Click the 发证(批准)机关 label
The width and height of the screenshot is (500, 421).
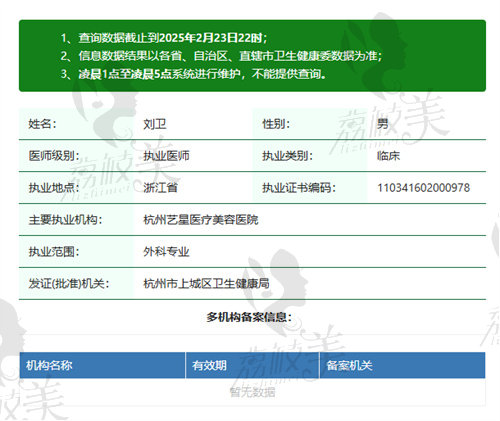click(69, 284)
